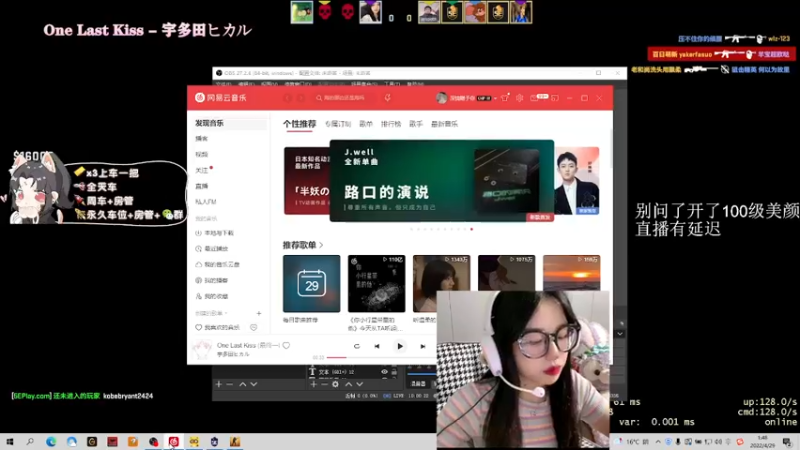Image resolution: width=800 pixels, height=450 pixels.
Task: Collapse the created playlists section arrow
Action: 226,313
